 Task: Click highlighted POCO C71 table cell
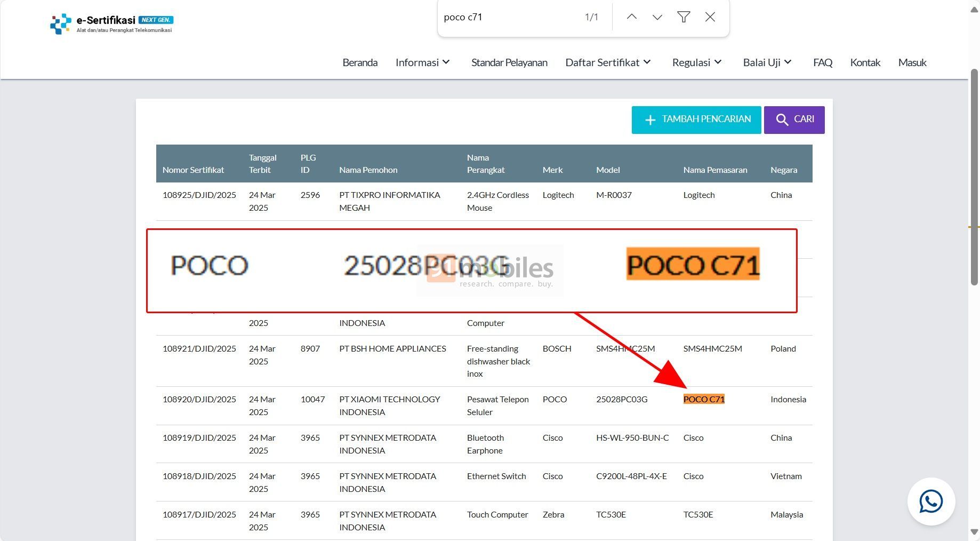pos(704,399)
